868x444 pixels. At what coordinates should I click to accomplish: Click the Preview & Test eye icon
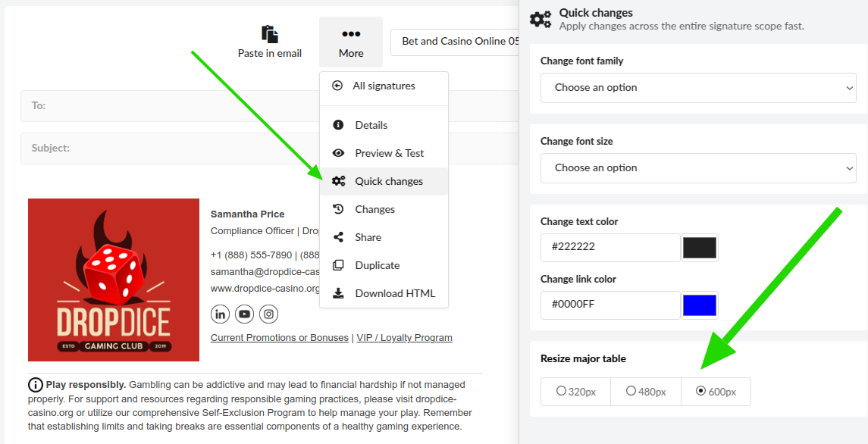[339, 152]
